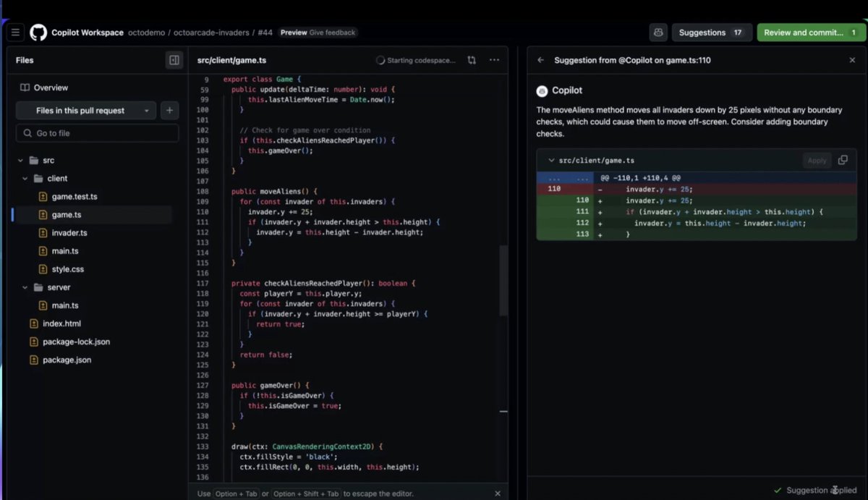This screenshot has width=868, height=500.
Task: Click the game.test.ts file icon
Action: (x=43, y=197)
